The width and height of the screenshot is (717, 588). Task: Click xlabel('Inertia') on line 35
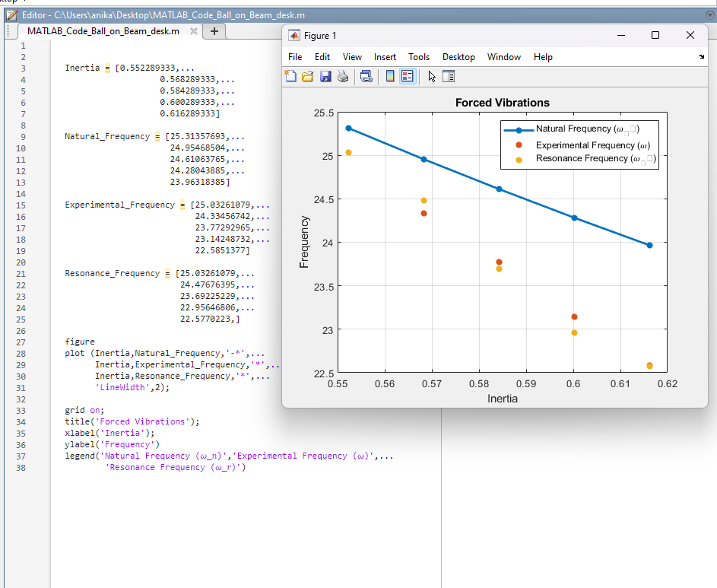109,433
